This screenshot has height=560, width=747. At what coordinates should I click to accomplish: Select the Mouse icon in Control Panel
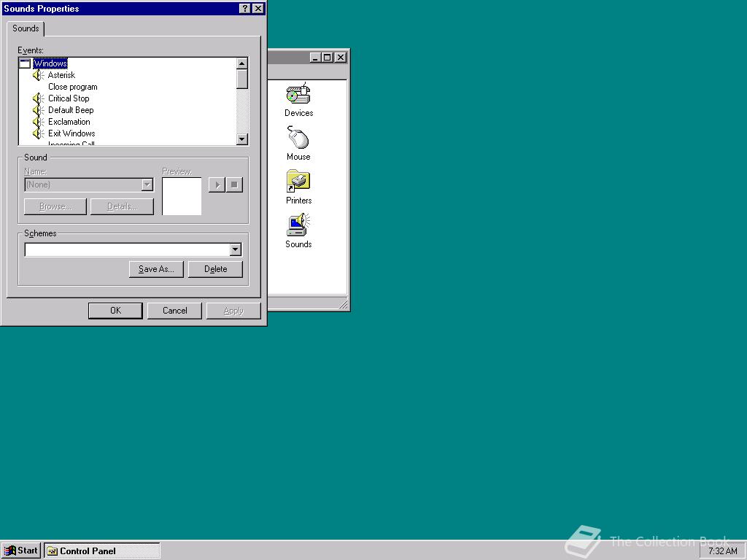tap(298, 143)
